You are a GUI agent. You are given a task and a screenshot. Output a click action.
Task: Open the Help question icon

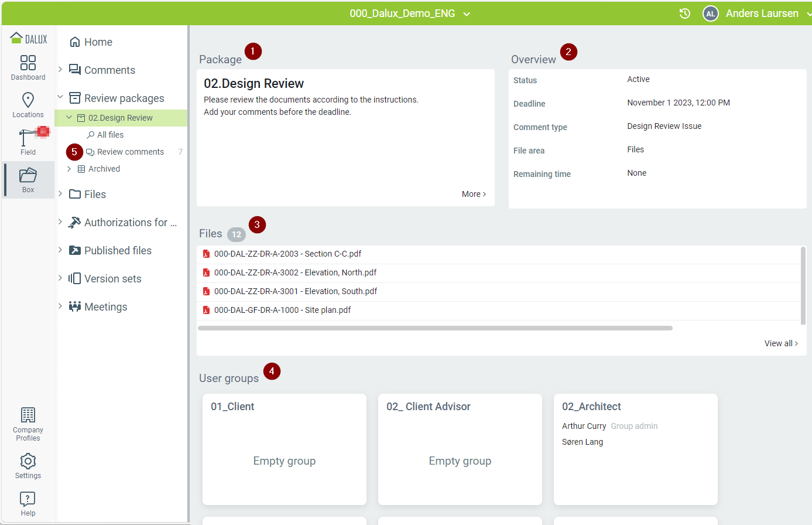click(28, 499)
